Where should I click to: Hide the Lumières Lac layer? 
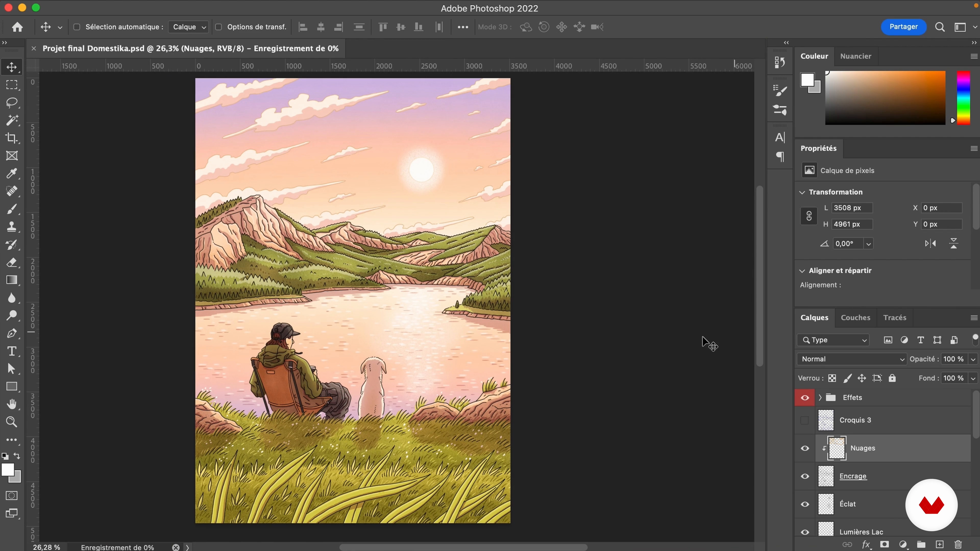pos(805,532)
